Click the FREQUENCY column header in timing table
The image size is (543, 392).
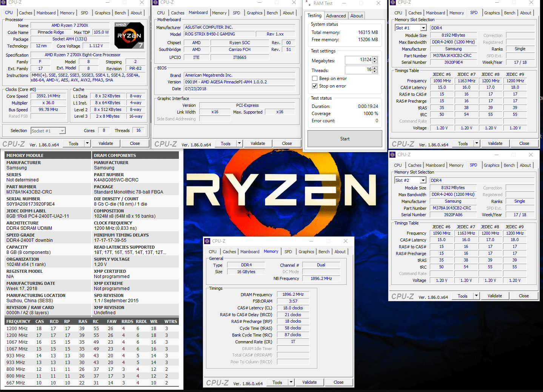18,321
